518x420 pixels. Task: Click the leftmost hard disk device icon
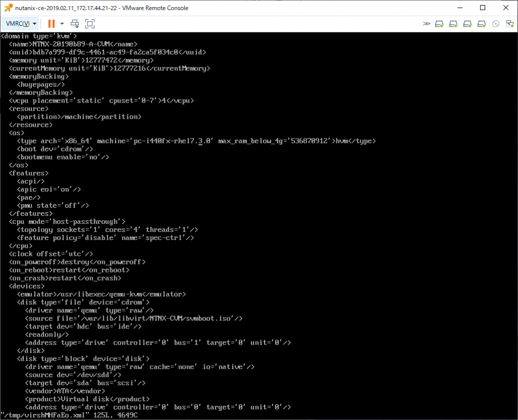coord(439,24)
